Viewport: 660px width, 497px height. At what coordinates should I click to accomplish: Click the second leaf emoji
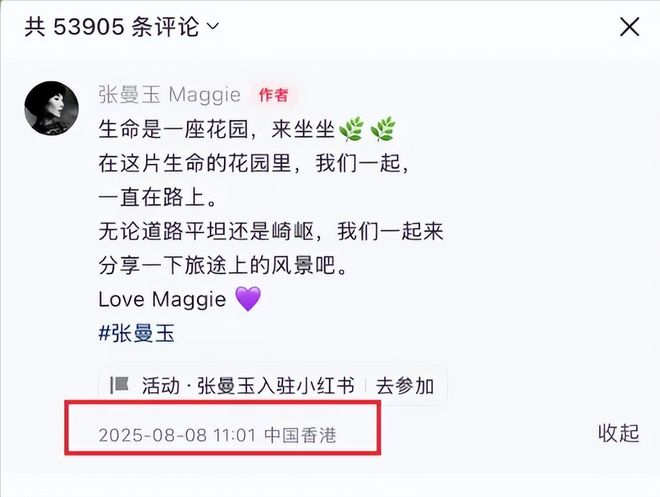point(383,129)
